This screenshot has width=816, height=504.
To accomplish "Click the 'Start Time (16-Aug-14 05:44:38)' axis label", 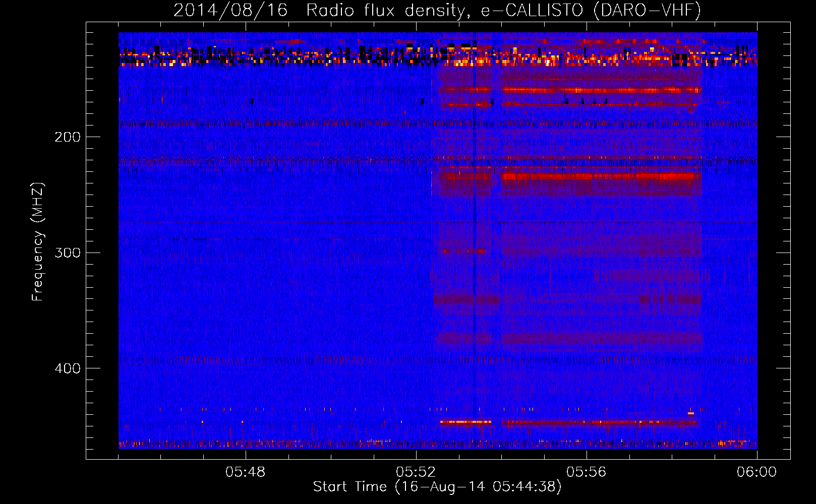I will (437, 487).
